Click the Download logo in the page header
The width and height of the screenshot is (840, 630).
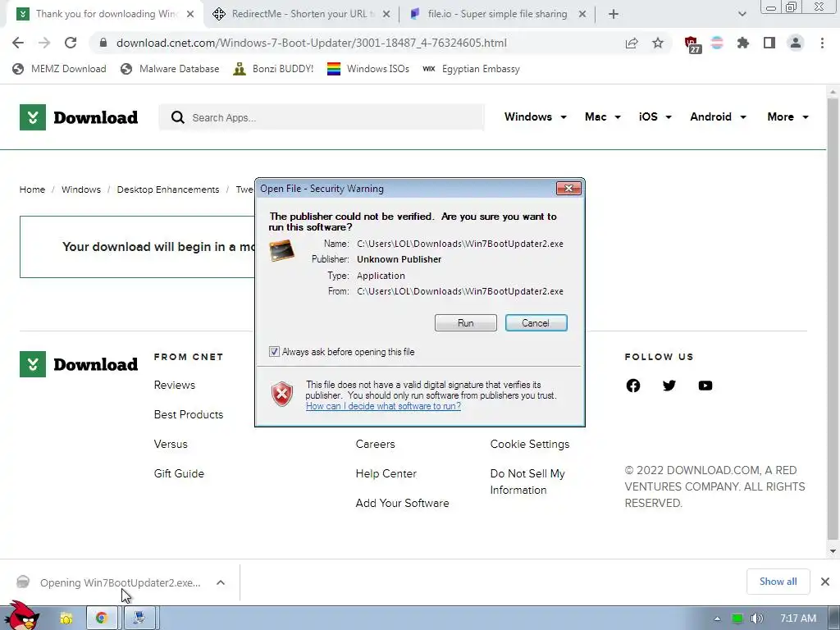click(x=79, y=117)
